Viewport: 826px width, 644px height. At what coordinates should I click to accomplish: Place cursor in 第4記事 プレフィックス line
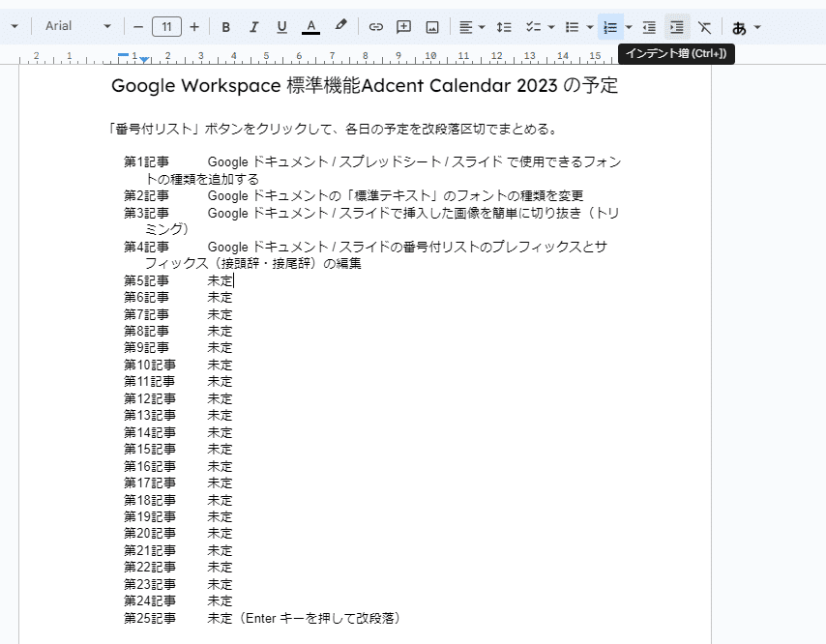coord(366,255)
